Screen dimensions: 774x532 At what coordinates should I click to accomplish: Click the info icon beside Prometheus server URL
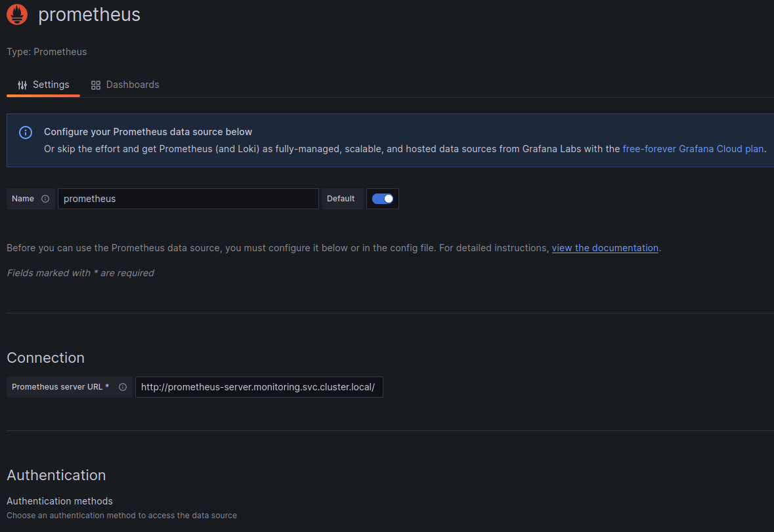coord(123,387)
